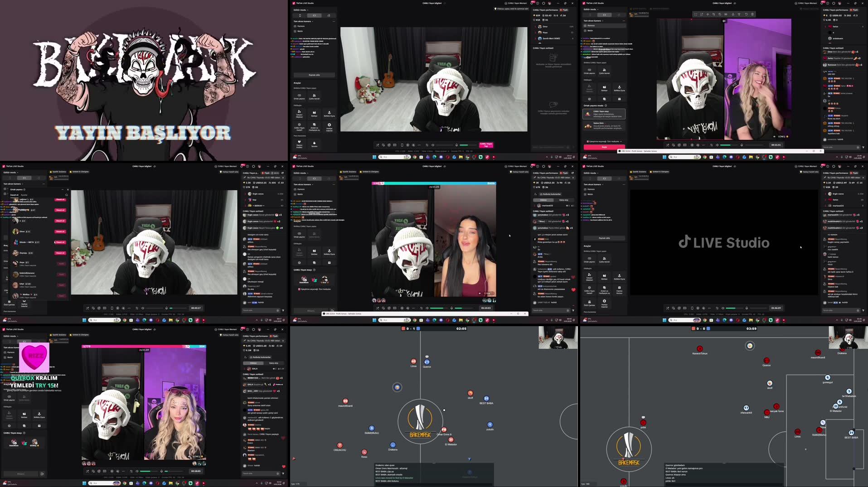Switch editor layout to the phone orientation toggle
868x487 pixels.
[300, 15]
